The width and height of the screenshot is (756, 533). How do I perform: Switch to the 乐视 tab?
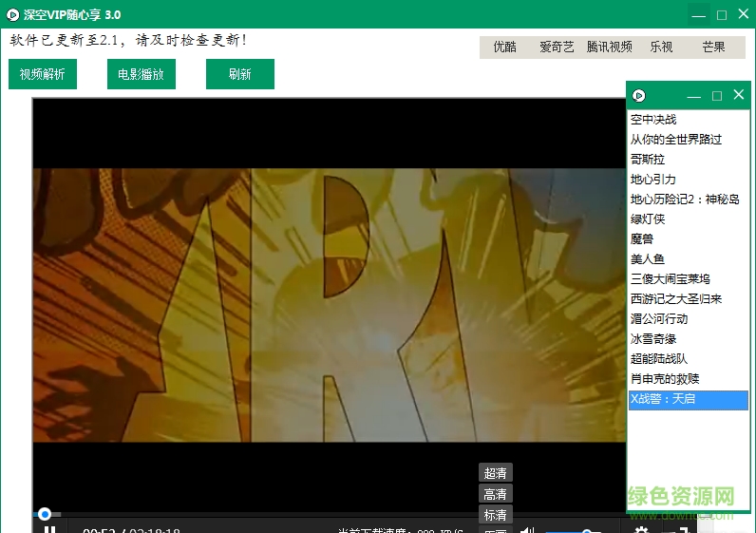[x=661, y=47]
